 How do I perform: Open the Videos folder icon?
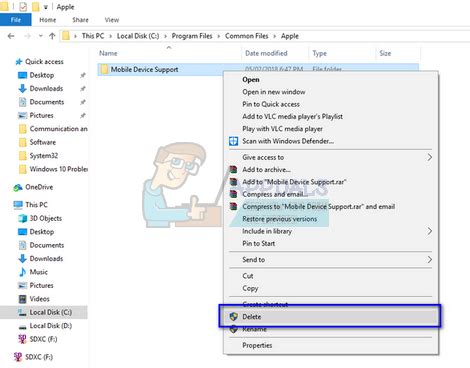[22, 299]
